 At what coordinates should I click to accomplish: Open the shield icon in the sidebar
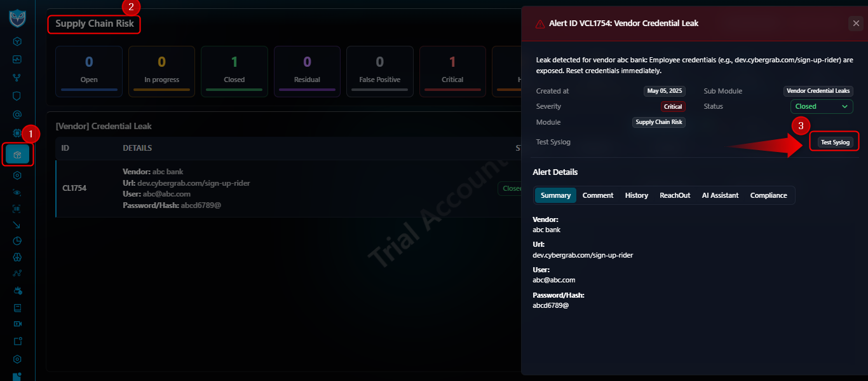pyautogui.click(x=18, y=96)
